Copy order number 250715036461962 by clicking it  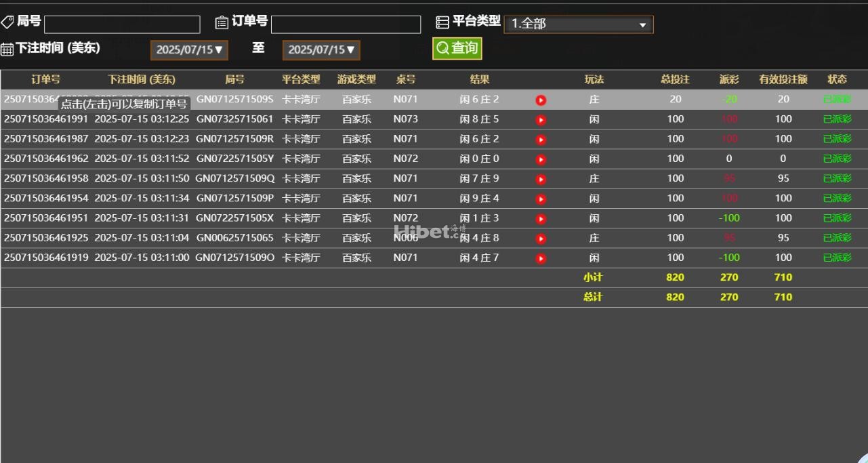tap(45, 159)
